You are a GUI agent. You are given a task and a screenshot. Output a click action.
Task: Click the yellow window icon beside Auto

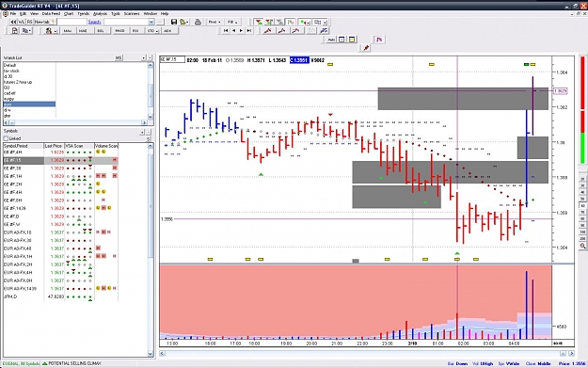click(x=352, y=40)
